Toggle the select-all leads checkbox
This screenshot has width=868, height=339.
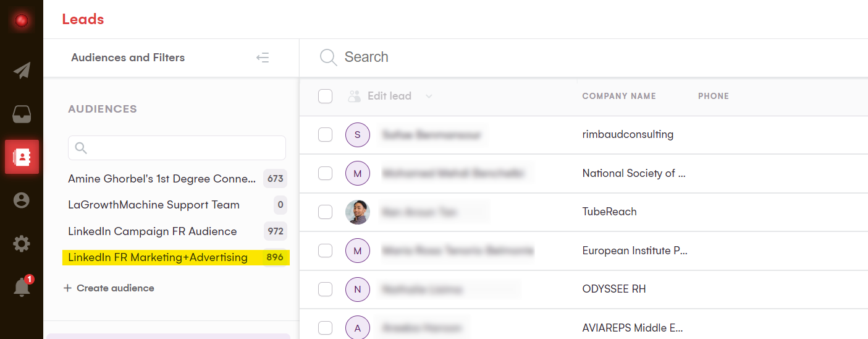click(325, 96)
